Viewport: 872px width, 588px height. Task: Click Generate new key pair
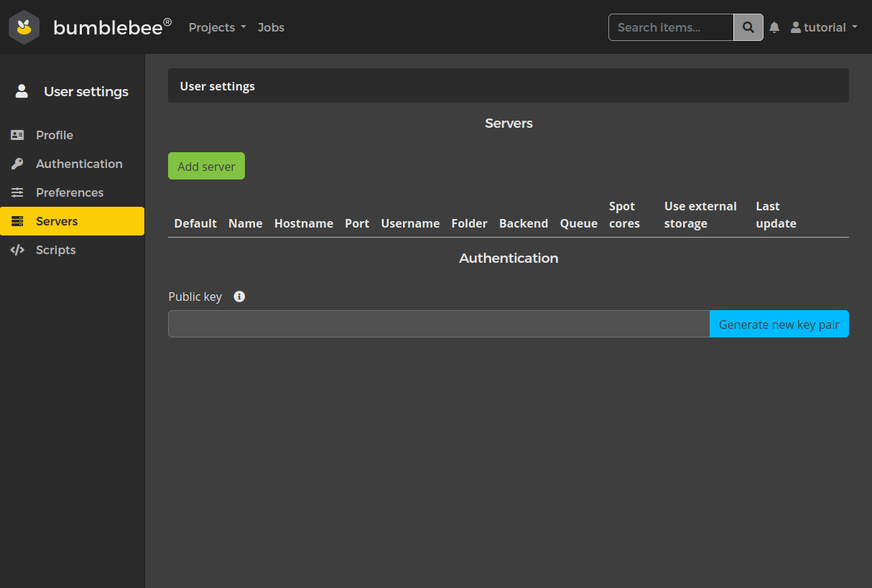(779, 324)
